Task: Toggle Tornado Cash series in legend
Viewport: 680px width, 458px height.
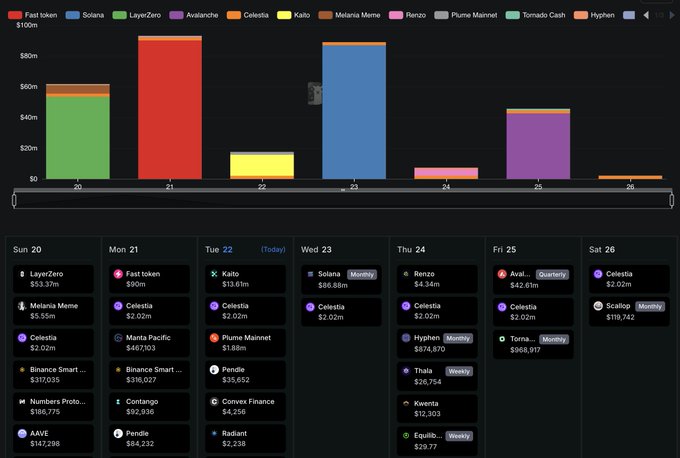Action: coord(535,15)
